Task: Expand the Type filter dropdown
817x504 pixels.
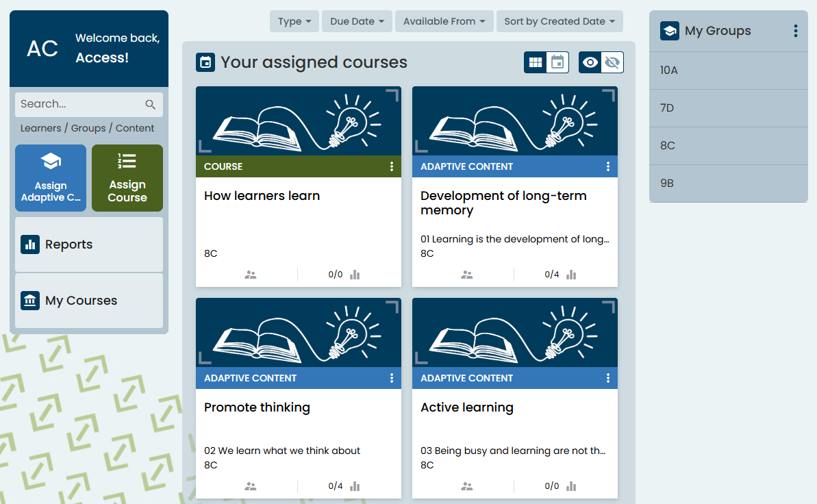Action: click(x=294, y=21)
